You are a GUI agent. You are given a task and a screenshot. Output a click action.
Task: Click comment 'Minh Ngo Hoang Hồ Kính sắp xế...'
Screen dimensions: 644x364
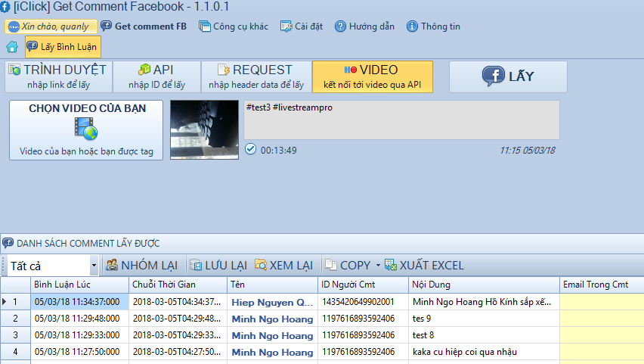tap(484, 302)
